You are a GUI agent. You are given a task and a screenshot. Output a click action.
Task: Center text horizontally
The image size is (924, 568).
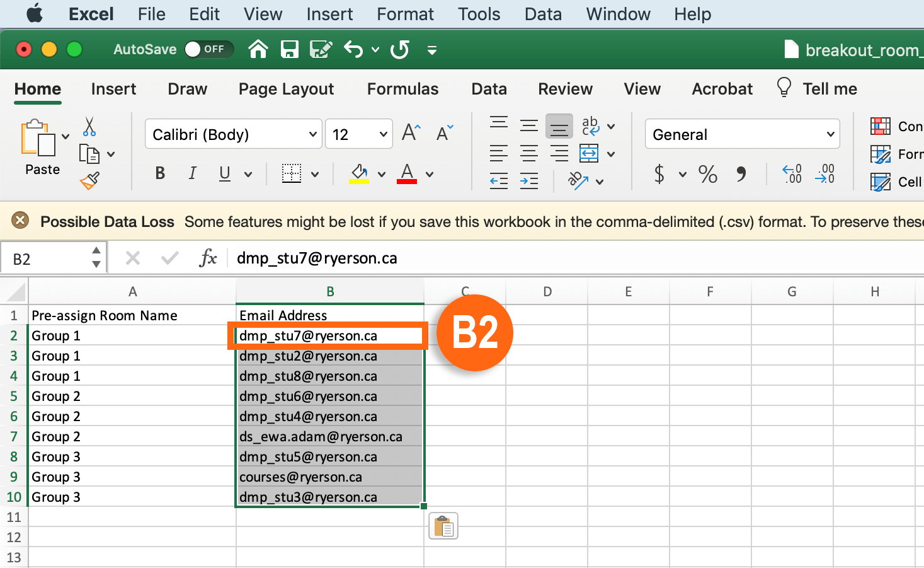(x=529, y=153)
